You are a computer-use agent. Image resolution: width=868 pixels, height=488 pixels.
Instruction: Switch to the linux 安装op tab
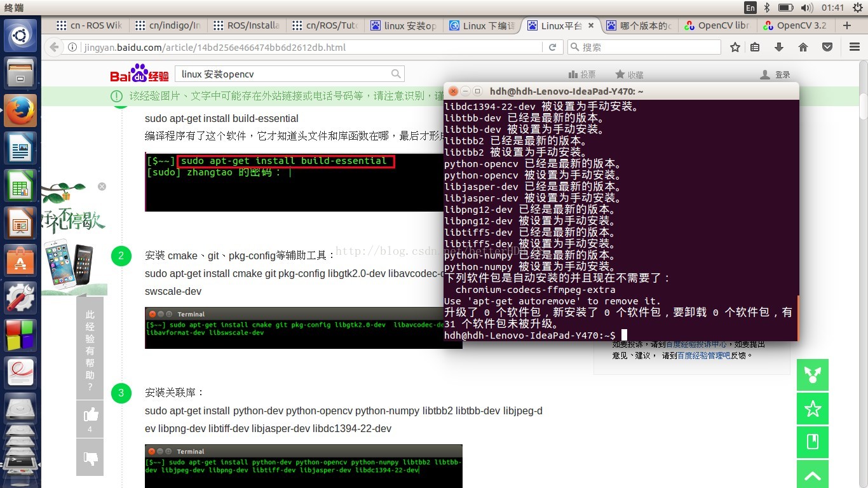pyautogui.click(x=404, y=25)
